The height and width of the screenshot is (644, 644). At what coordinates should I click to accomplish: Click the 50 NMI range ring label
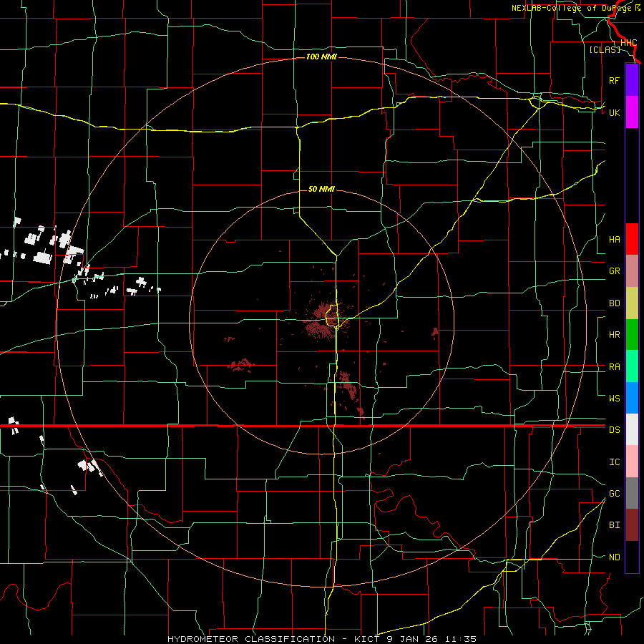pos(321,189)
